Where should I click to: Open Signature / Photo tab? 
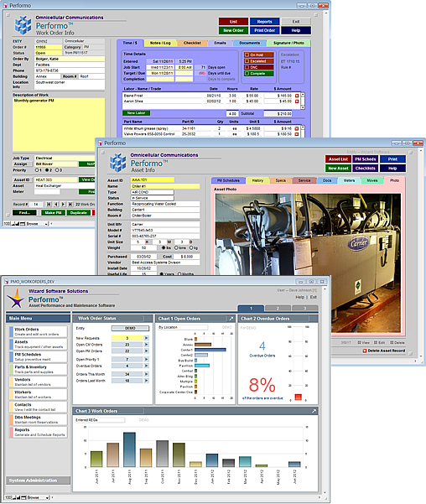[x=288, y=43]
